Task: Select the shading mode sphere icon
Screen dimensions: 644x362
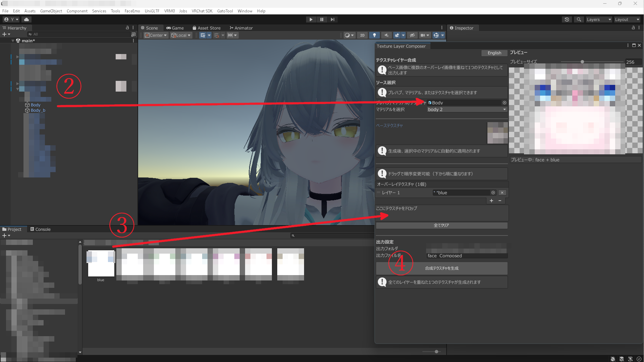Action: click(x=348, y=35)
